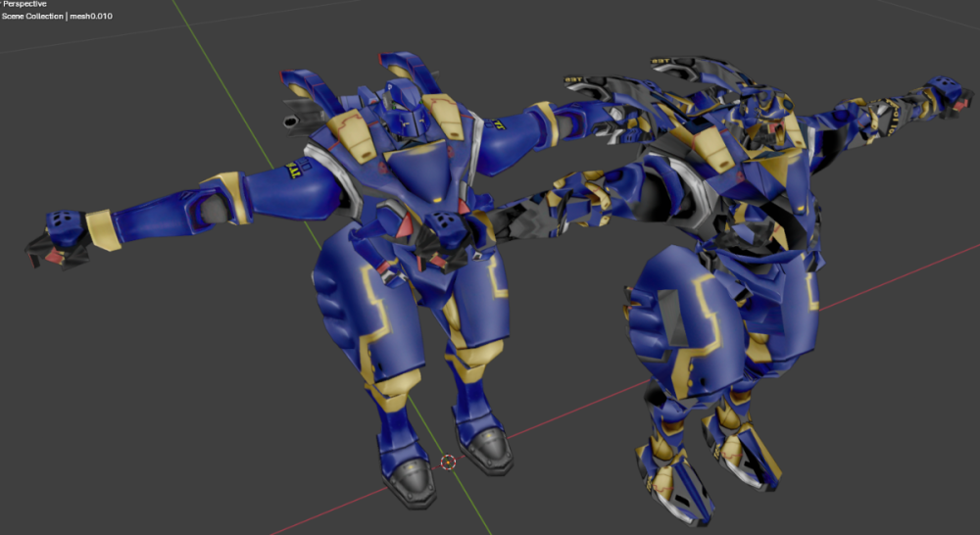The image size is (980, 535).
Task: Click the Perspective view label
Action: click(24, 5)
